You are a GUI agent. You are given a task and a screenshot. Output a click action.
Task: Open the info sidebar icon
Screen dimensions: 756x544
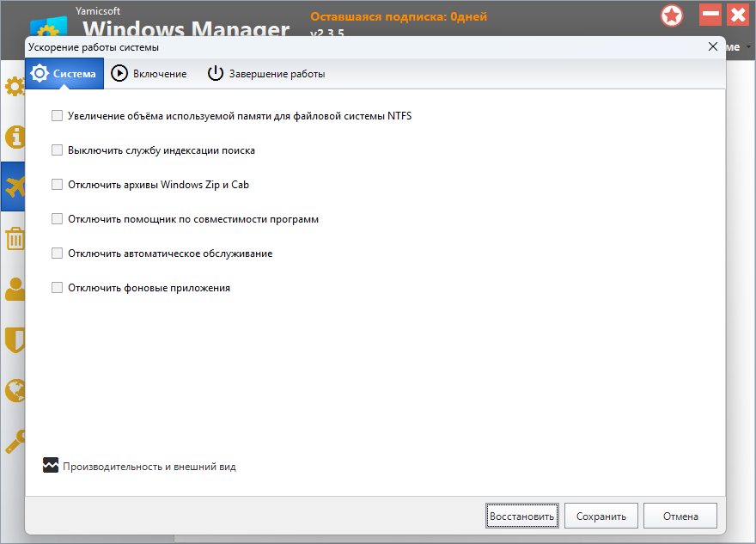[13, 138]
